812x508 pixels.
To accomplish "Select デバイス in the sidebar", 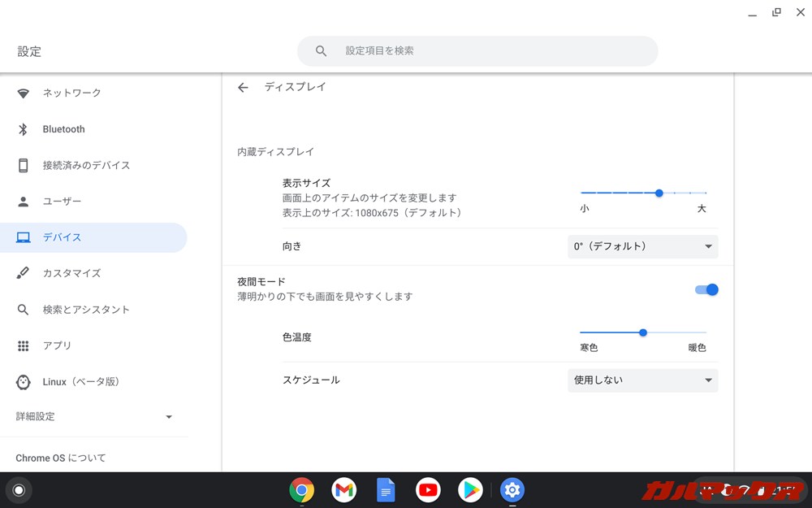I will pos(64,237).
